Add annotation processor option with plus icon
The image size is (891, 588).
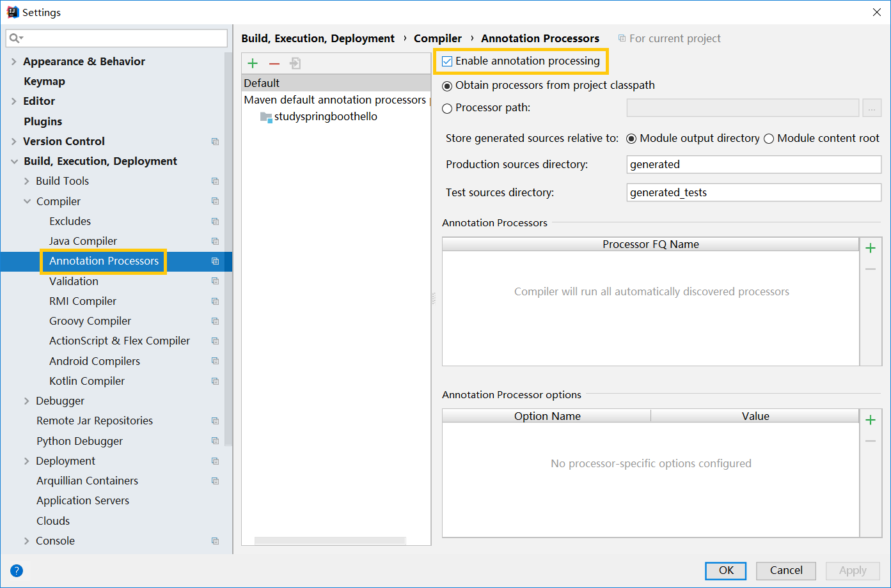coord(871,420)
